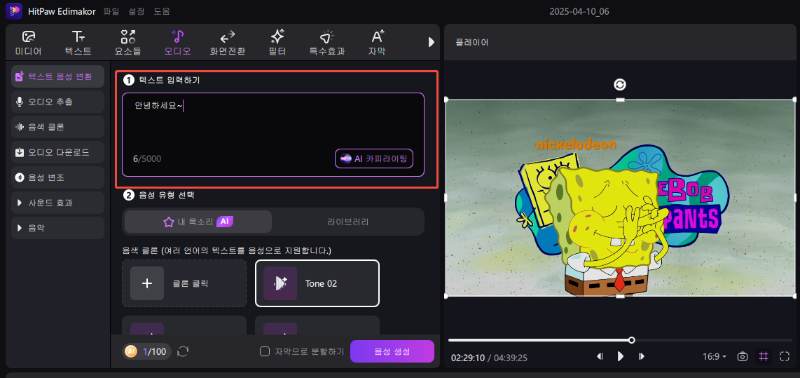Click the HitPaw Edimakor logo icon
Screen dimensions: 800x378
click(x=14, y=11)
